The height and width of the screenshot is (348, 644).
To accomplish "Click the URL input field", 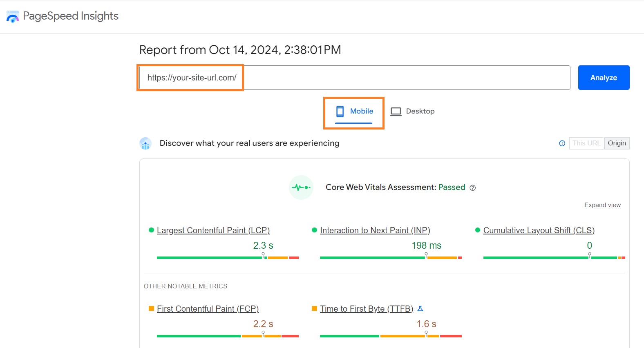I will (355, 78).
